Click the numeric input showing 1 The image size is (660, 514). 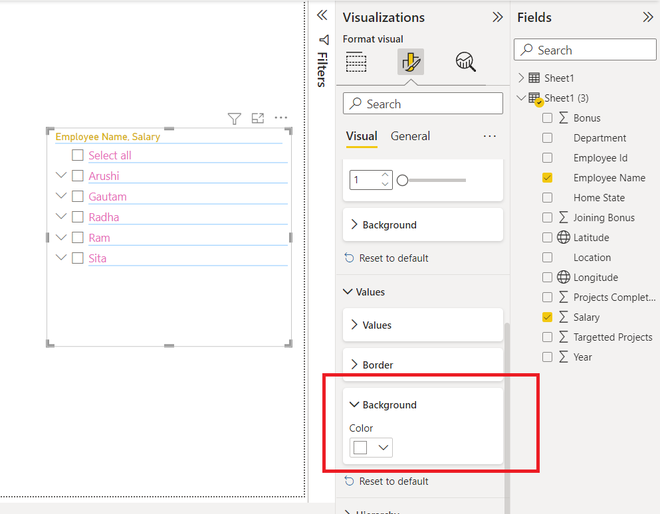click(371, 180)
